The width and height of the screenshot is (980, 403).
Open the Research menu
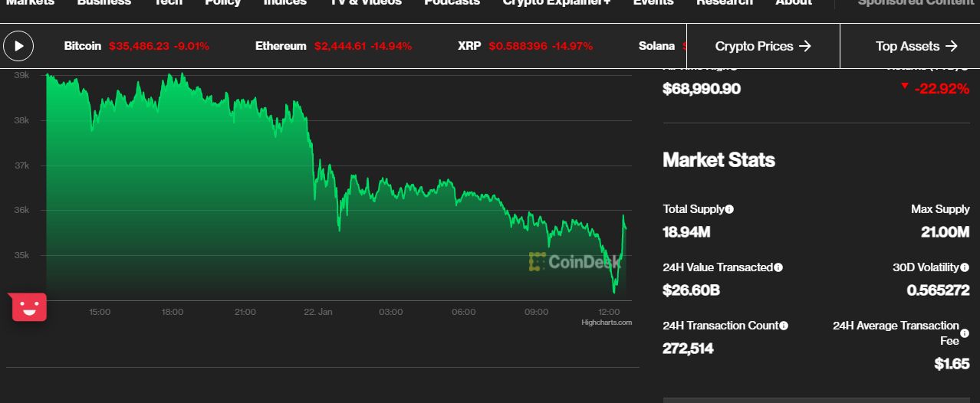click(725, 2)
